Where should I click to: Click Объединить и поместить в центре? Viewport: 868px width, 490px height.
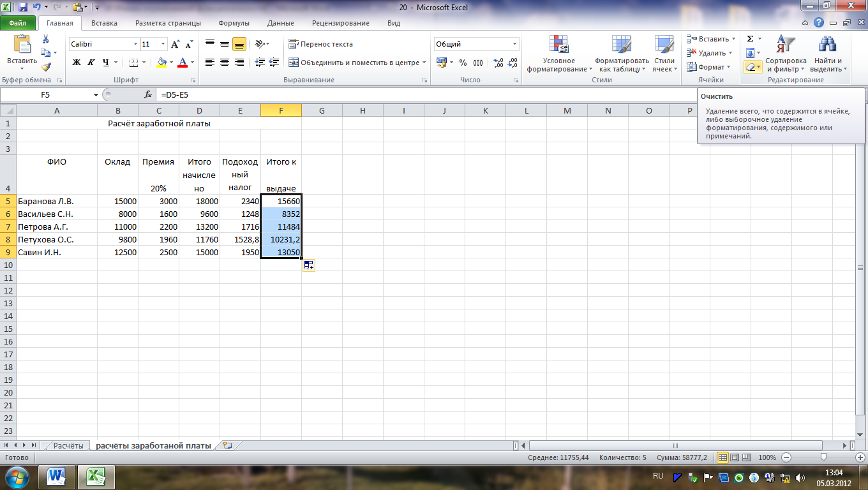[354, 63]
